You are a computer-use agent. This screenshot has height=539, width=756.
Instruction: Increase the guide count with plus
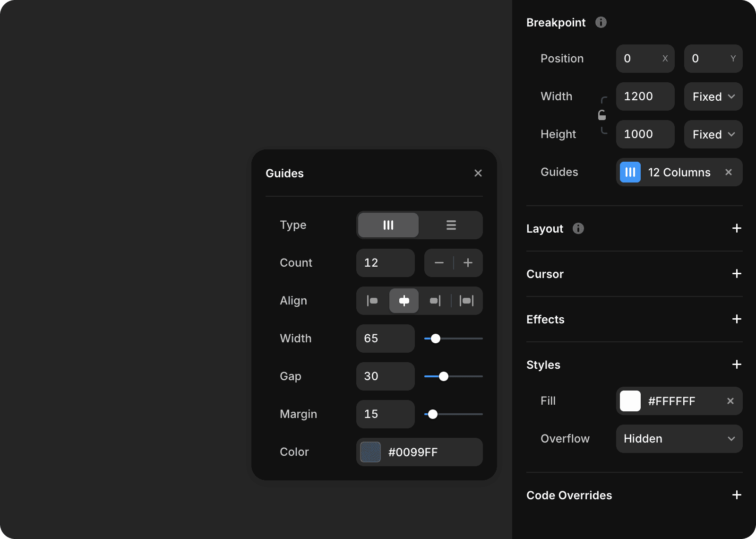[468, 263]
